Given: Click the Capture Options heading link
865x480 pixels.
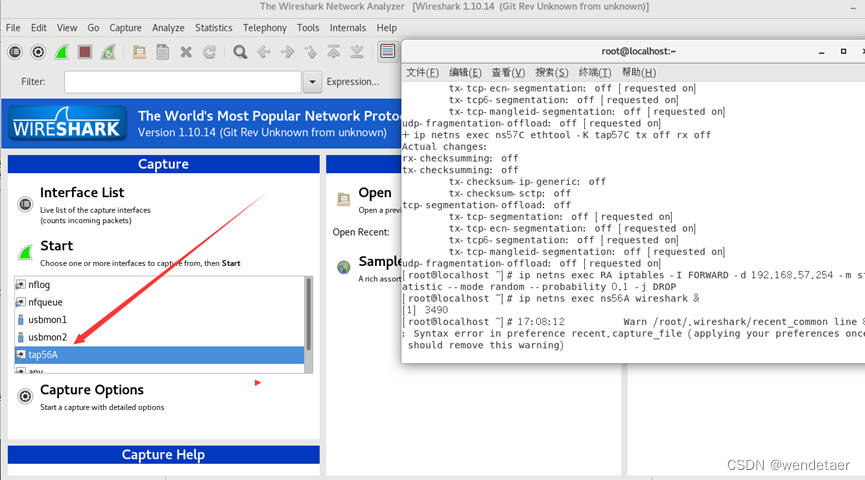Looking at the screenshot, I should tap(92, 390).
